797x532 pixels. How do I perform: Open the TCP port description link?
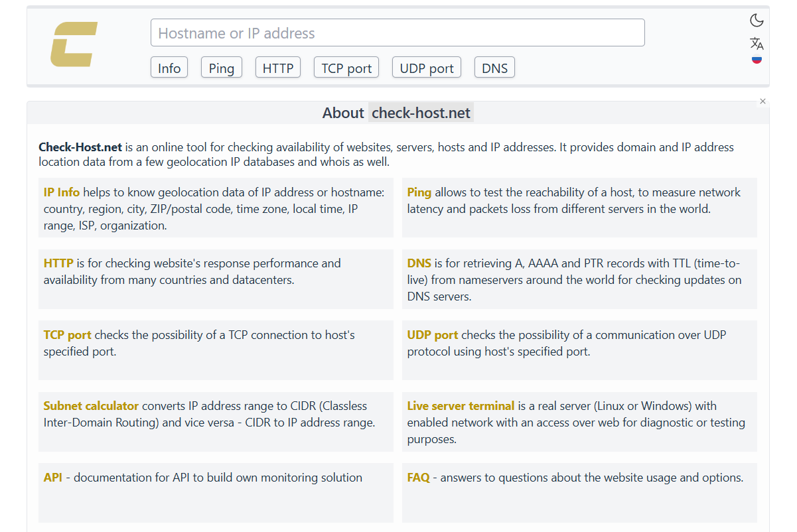tap(68, 335)
